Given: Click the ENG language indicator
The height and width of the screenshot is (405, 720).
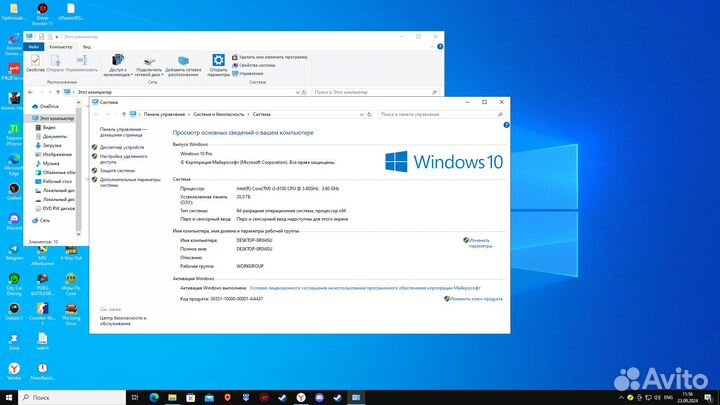Looking at the screenshot, I should (669, 398).
